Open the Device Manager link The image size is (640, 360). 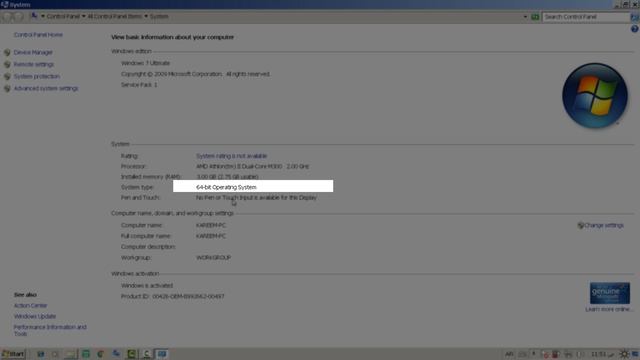pos(33,52)
